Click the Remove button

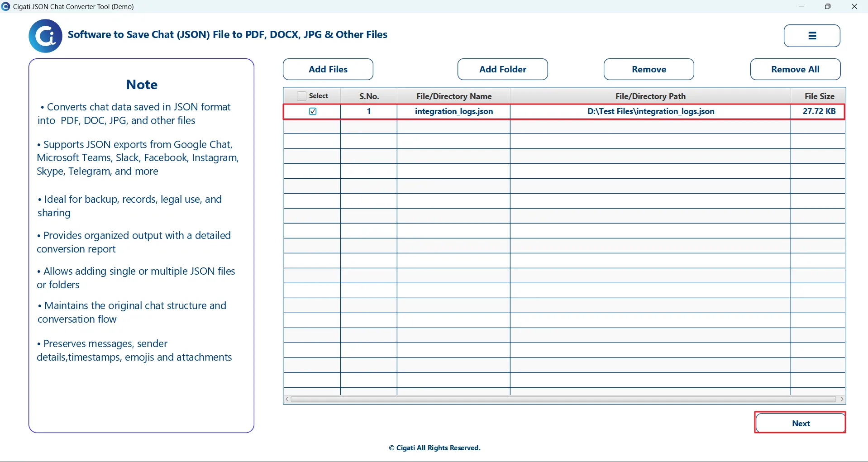coord(649,69)
